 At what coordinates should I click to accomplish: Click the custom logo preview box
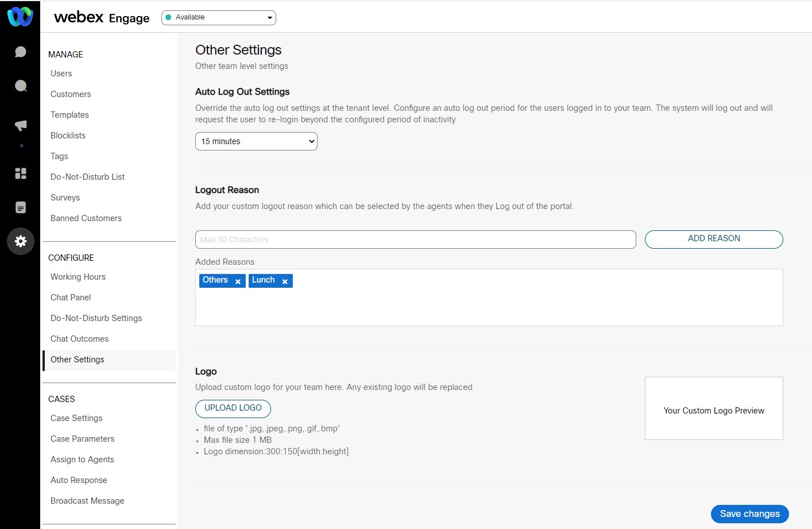(x=714, y=408)
